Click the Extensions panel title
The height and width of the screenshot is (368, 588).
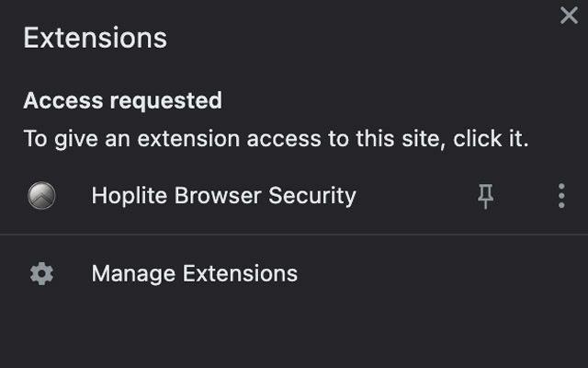click(95, 38)
